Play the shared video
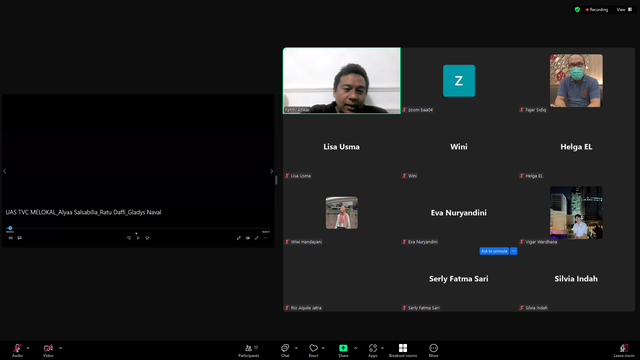The image size is (640, 360). 138,238
